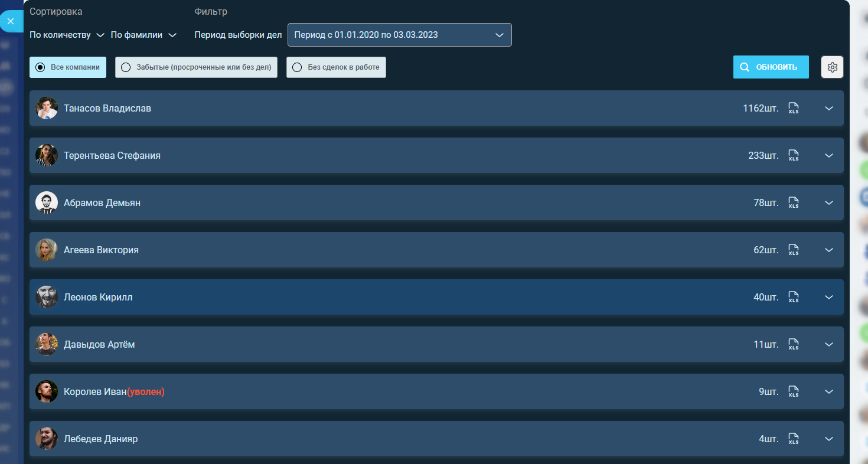Open the 'Период выборки дел' dropdown

coord(399,35)
